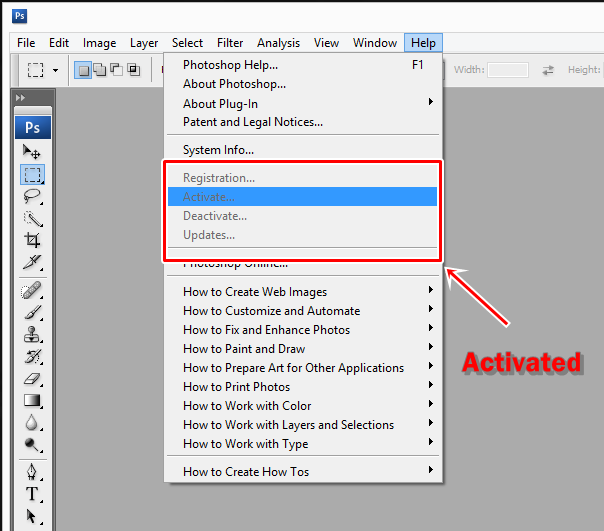Click the greyed Deactivate... entry

click(x=303, y=216)
